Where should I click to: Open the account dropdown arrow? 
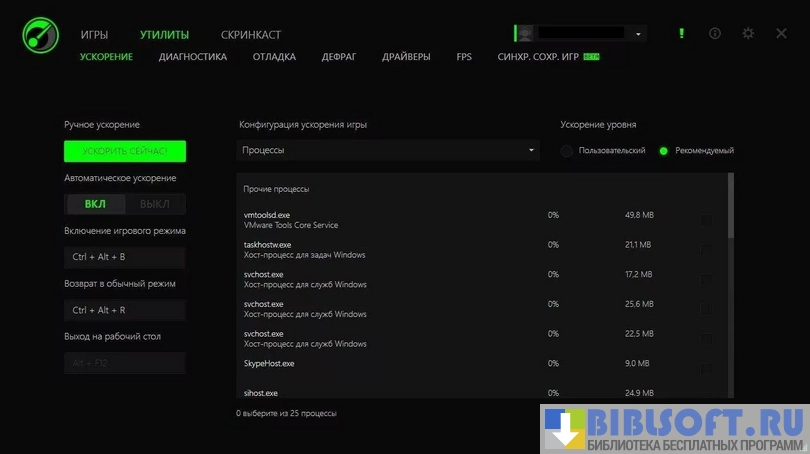pos(638,34)
